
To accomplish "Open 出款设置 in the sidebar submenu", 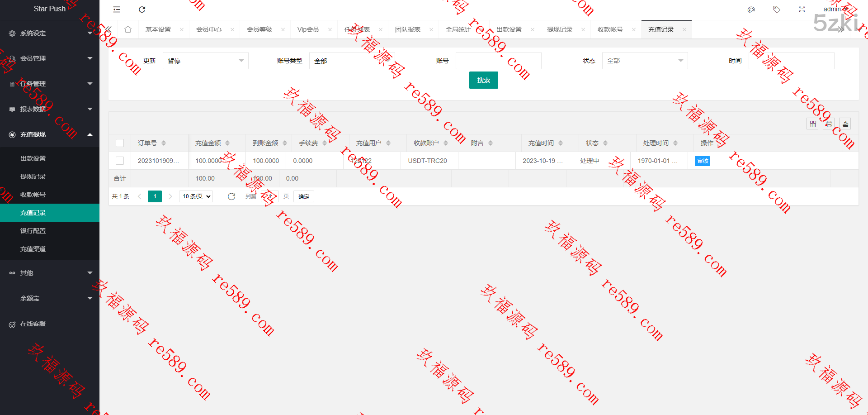I will 50,158.
